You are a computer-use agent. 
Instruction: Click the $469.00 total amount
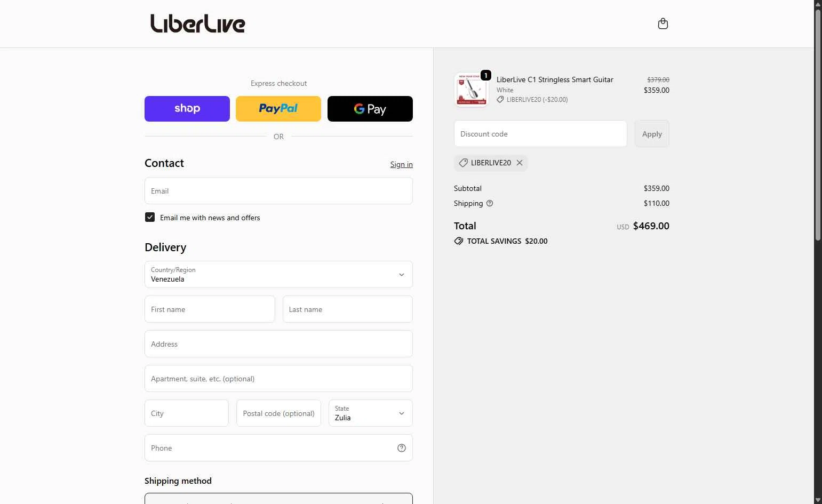pyautogui.click(x=651, y=226)
